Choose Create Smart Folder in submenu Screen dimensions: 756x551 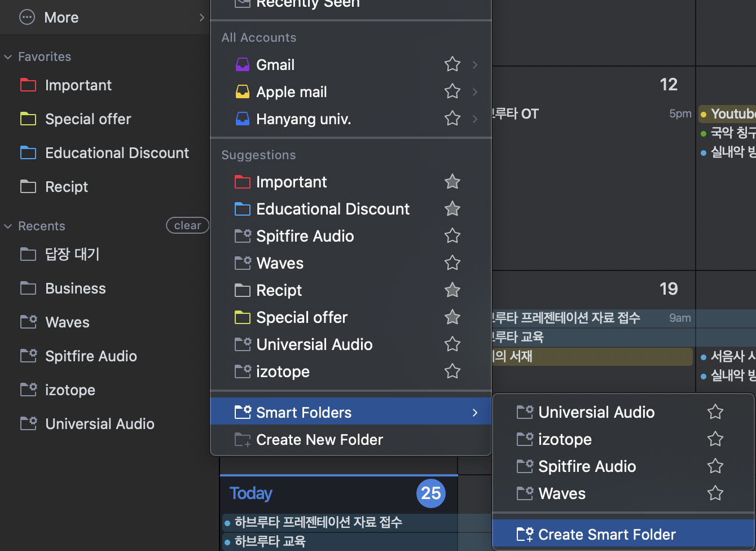pos(623,535)
